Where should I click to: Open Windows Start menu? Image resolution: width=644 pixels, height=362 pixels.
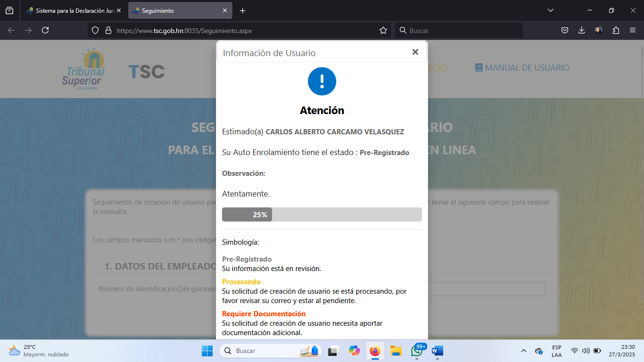coord(207,351)
